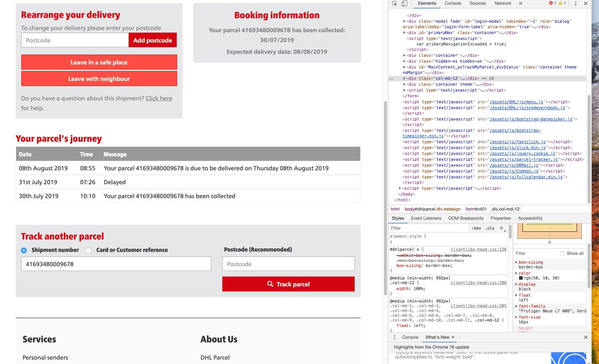Click the Postcode (Recommended) input field
The height and width of the screenshot is (364, 599).
pos(289,264)
